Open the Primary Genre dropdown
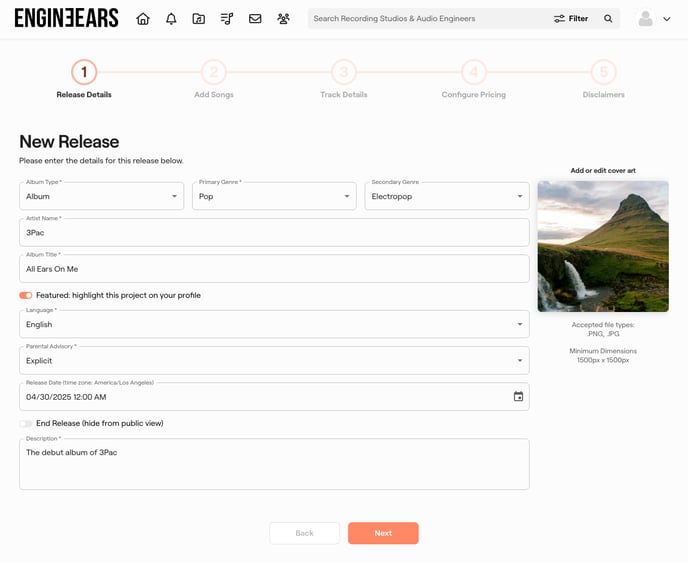688x563 pixels. tap(274, 196)
